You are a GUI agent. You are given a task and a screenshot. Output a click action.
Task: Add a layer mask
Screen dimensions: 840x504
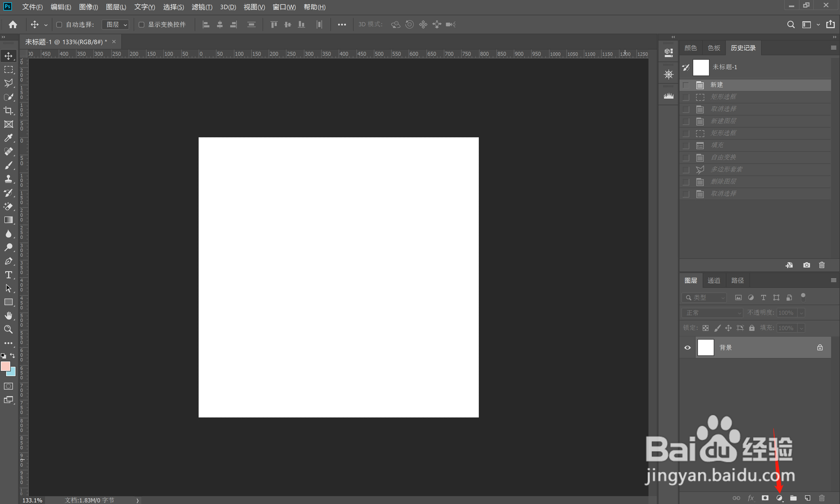tap(765, 498)
